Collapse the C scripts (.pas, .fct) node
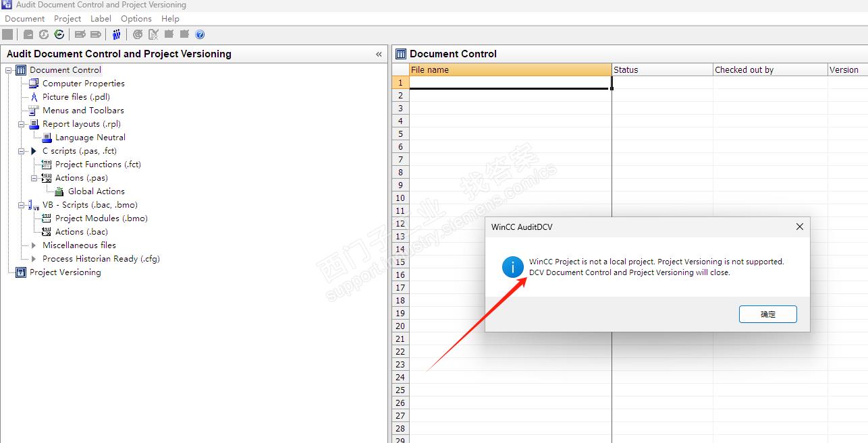This screenshot has width=868, height=443. pyautogui.click(x=22, y=151)
